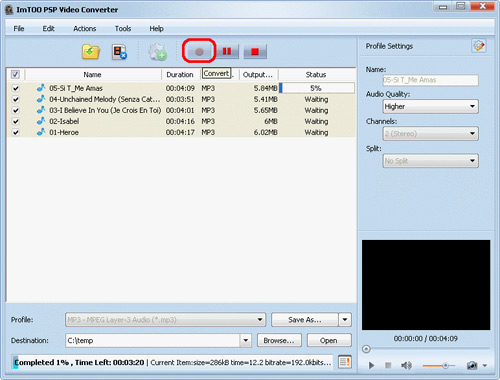Open the Audio Quality dropdown
Viewport: 500px width, 380px height.
click(430, 107)
